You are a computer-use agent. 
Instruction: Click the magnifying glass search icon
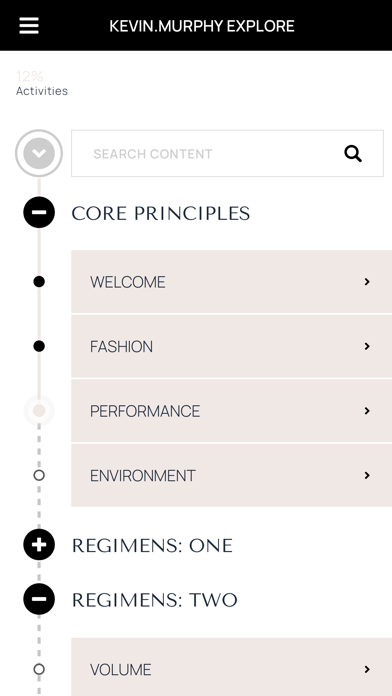(353, 154)
